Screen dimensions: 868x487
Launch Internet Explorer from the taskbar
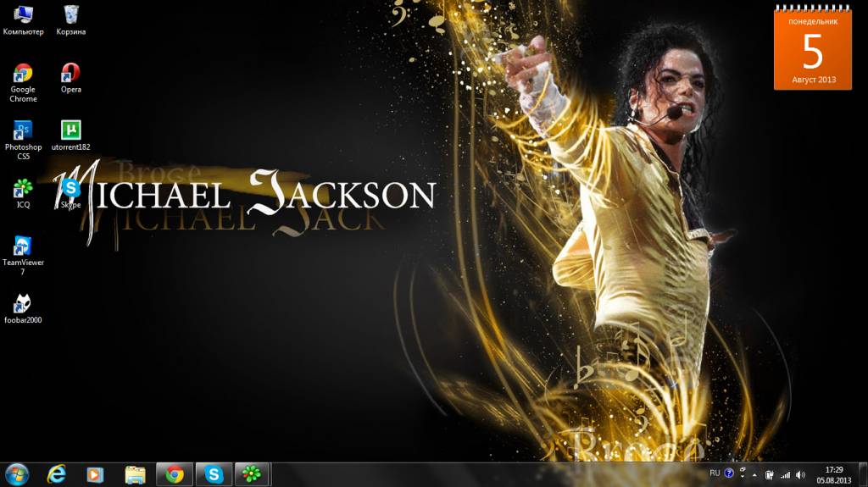point(58,474)
